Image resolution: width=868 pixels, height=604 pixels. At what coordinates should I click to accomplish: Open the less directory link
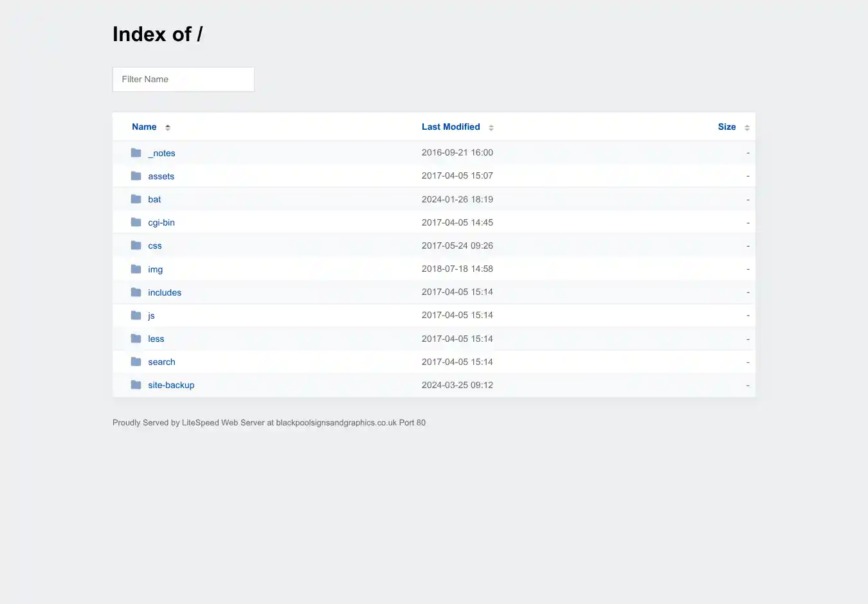click(156, 339)
